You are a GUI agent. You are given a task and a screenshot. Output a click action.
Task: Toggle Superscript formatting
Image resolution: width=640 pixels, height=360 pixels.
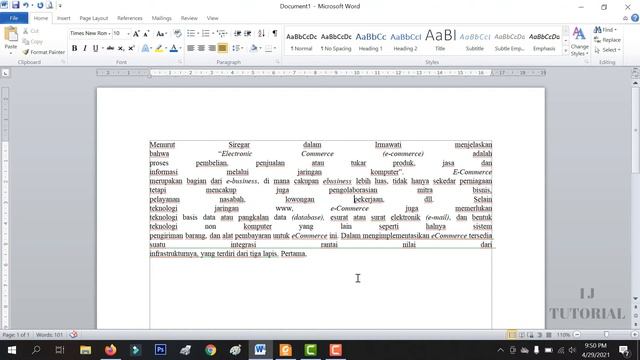coord(131,48)
